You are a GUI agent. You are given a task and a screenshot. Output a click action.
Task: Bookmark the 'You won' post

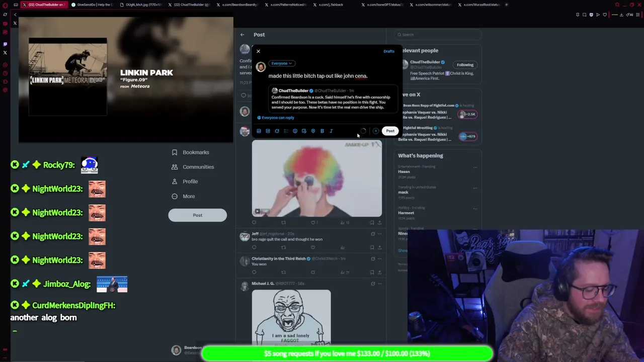pyautogui.click(x=372, y=273)
